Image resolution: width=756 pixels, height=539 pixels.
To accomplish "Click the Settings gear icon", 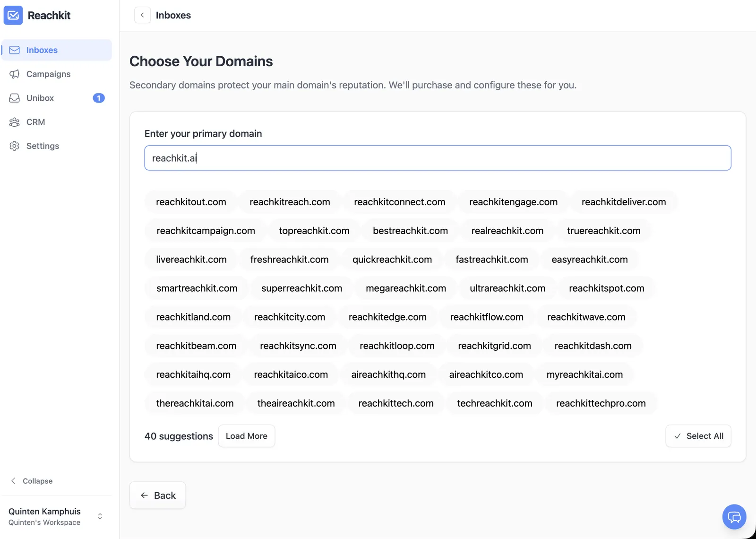I will 15,146.
